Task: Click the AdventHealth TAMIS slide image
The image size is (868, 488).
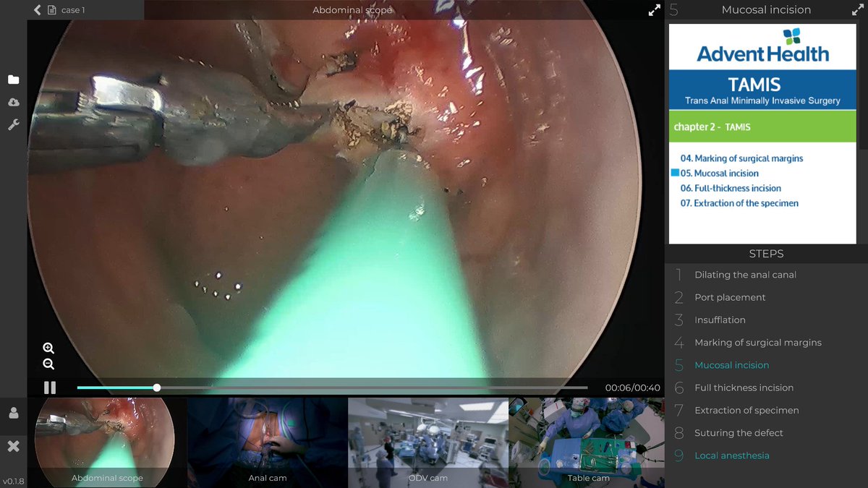Action: pyautogui.click(x=762, y=134)
